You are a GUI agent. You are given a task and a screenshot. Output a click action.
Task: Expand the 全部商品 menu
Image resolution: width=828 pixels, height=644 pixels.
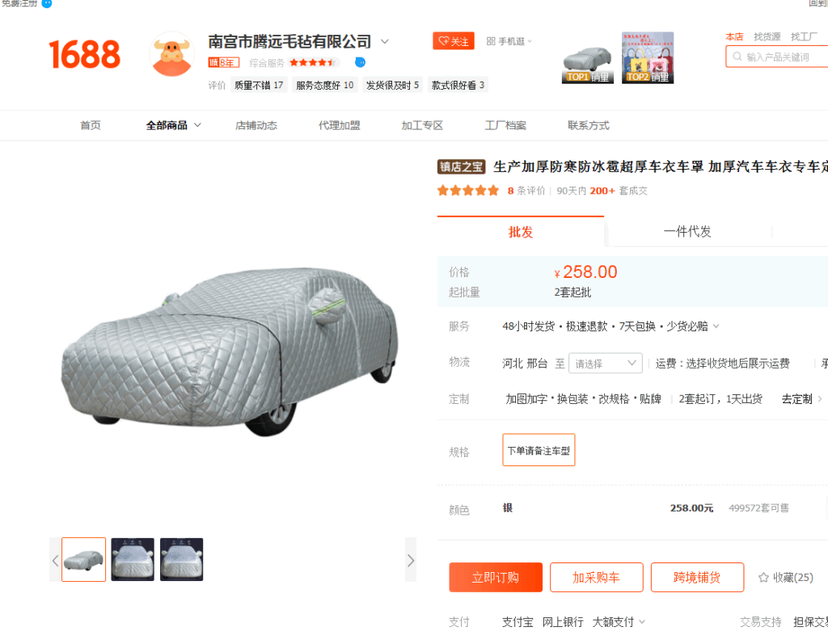tap(173, 125)
